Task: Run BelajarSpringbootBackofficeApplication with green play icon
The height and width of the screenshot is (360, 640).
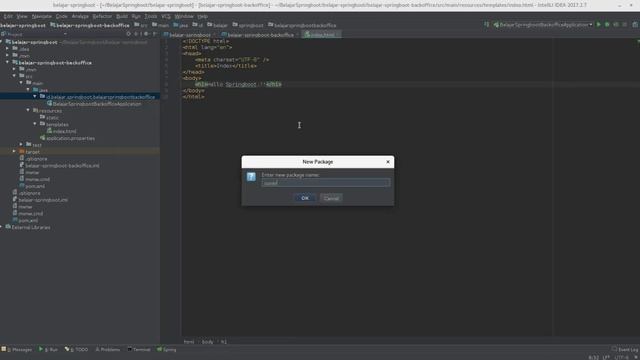Action: coord(599,25)
